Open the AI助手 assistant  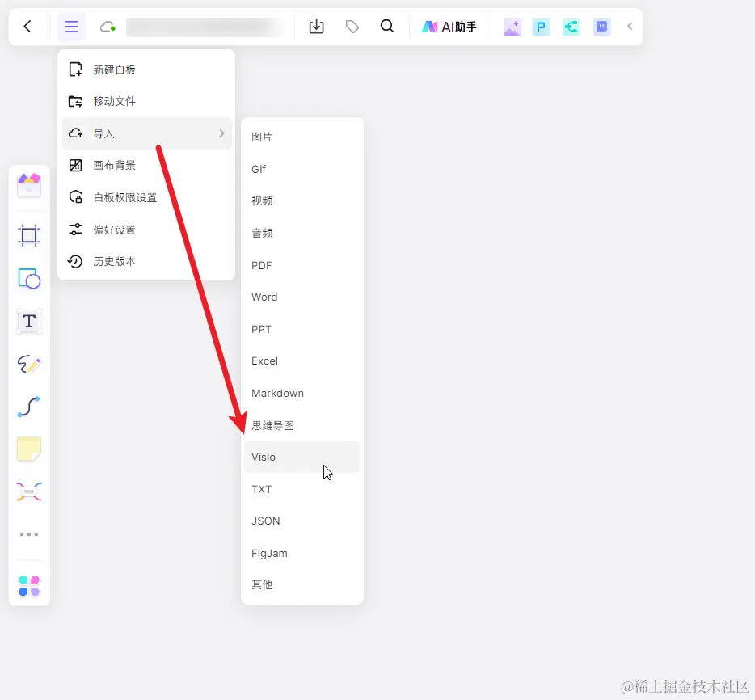tap(449, 26)
